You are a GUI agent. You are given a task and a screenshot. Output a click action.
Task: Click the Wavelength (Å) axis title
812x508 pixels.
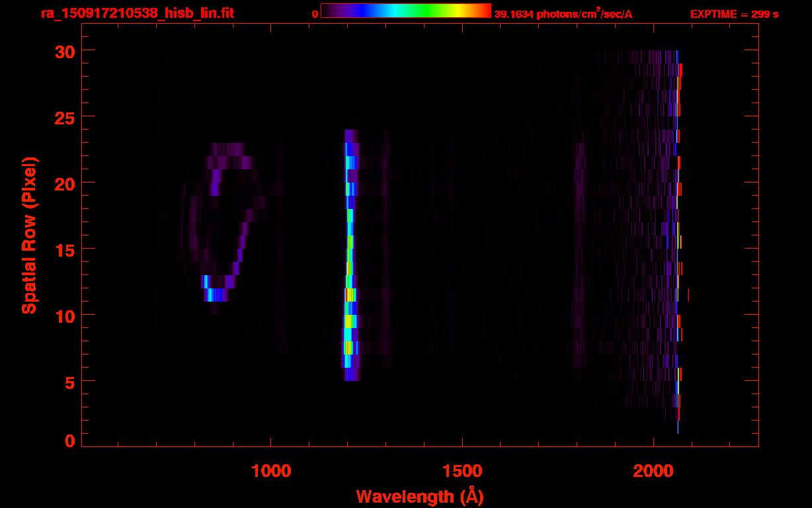[419, 496]
